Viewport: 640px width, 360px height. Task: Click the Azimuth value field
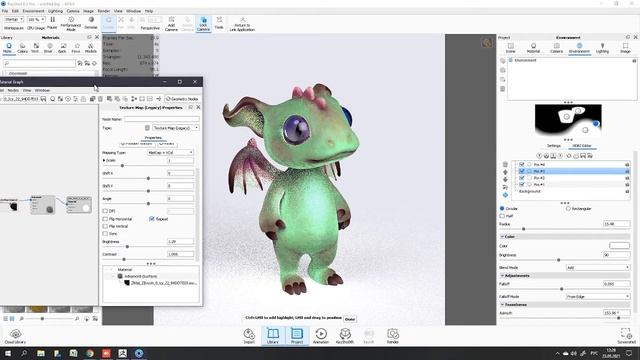click(616, 313)
